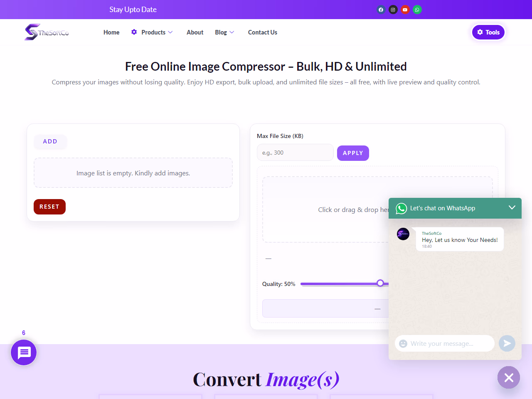Go to the Home menu item
This screenshot has height=399, width=532.
coord(111,32)
